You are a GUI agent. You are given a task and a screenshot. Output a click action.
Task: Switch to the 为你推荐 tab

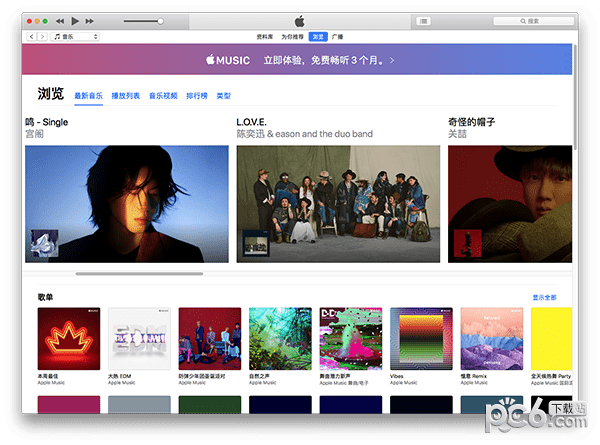(292, 37)
